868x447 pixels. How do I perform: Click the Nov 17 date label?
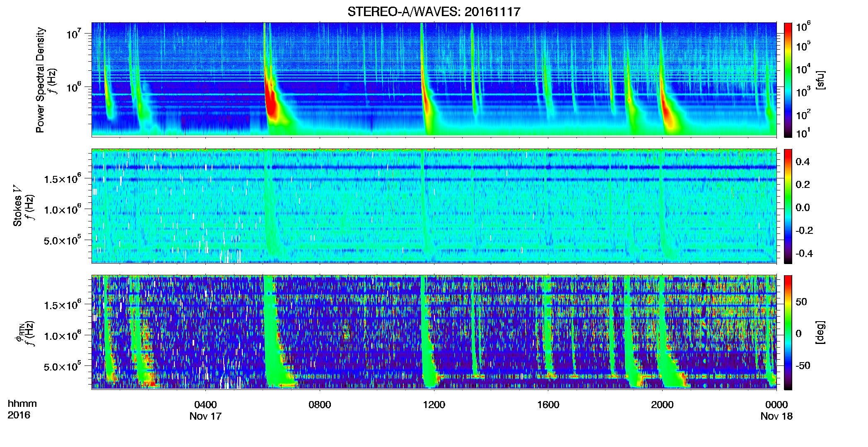pyautogui.click(x=205, y=416)
